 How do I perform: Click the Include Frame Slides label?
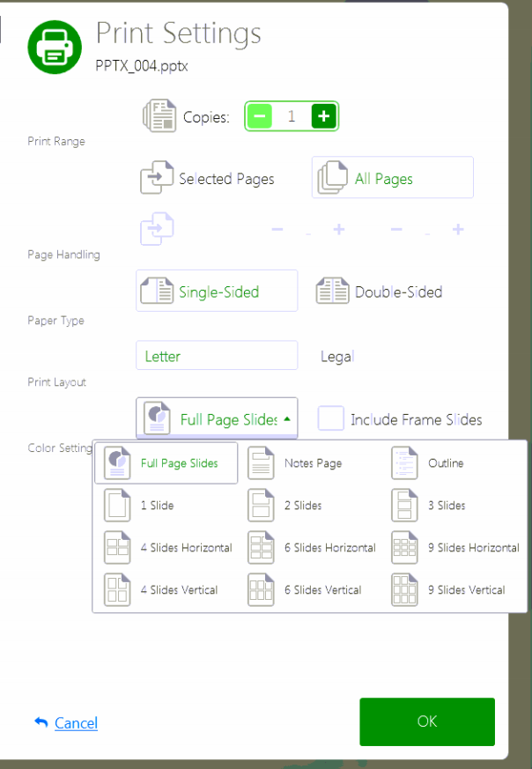(417, 419)
